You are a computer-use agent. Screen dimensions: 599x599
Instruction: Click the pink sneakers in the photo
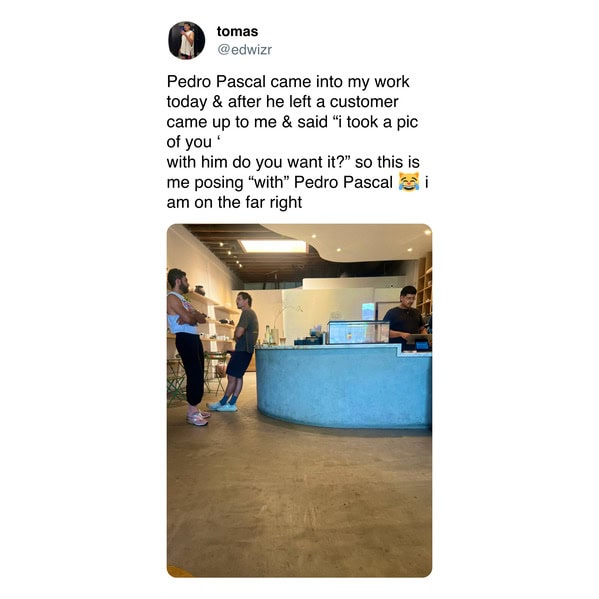(x=198, y=418)
